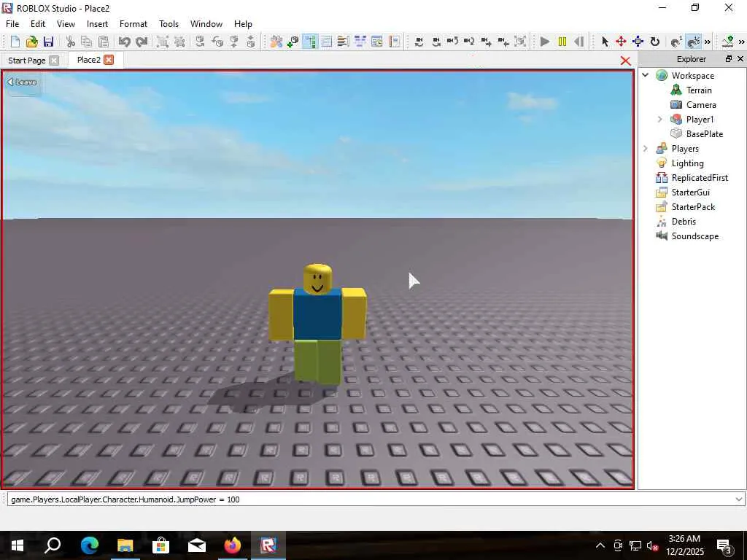Save the place with floppy icon

point(48,42)
